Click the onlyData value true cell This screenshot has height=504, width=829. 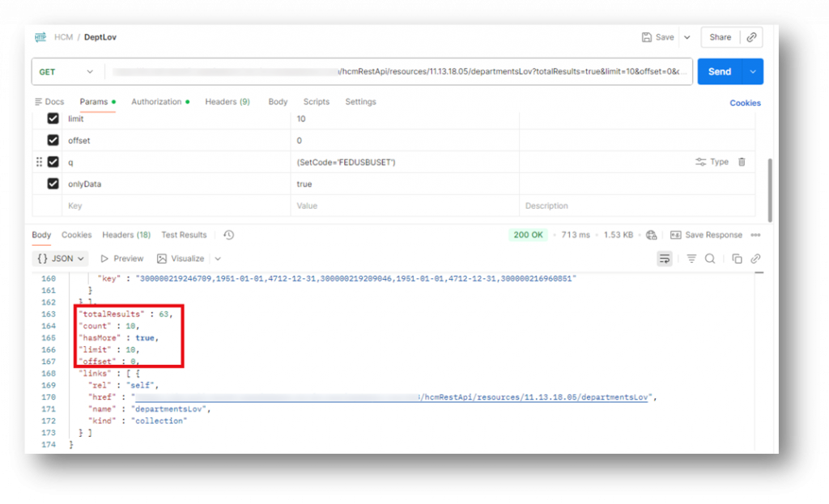(405, 184)
